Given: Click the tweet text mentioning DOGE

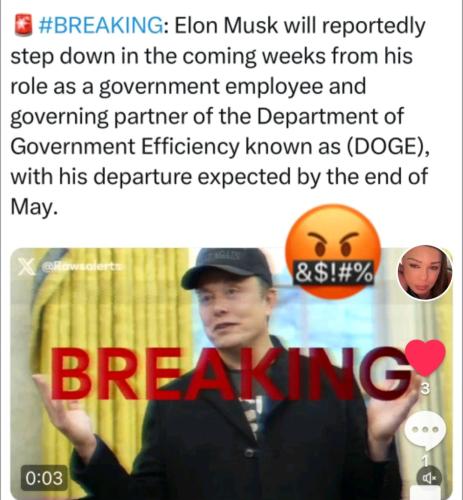Looking at the screenshot, I should (220, 116).
